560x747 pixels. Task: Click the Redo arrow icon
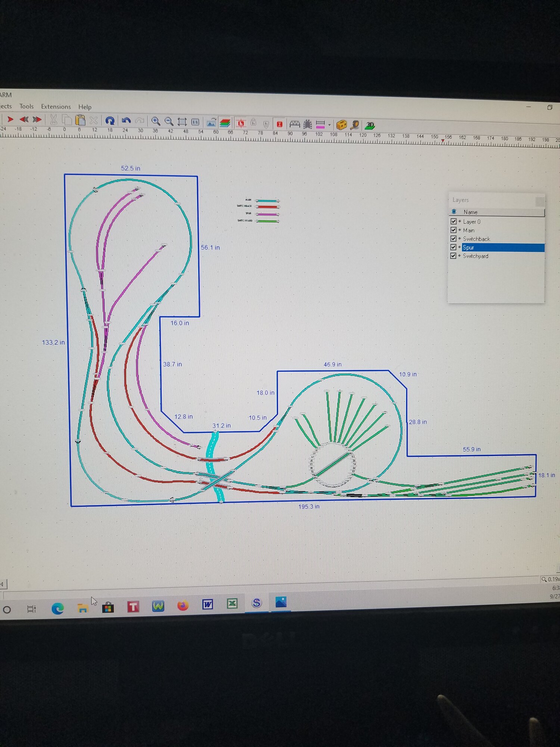(x=140, y=121)
